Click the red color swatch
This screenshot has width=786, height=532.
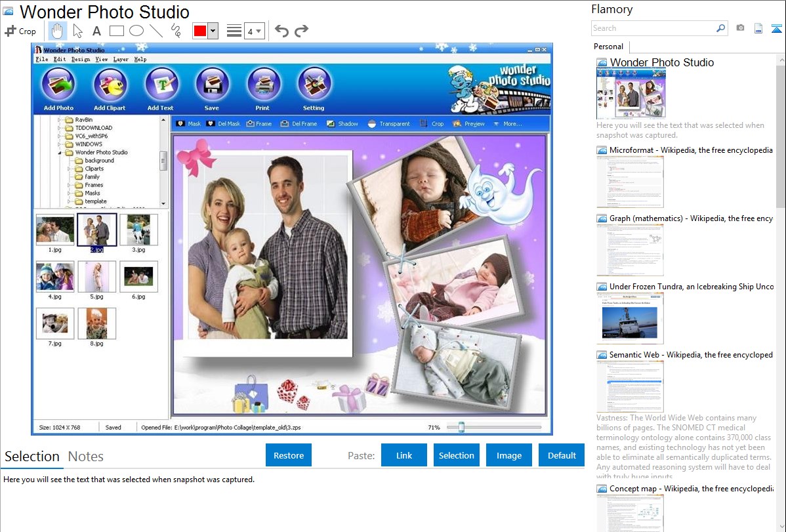200,31
